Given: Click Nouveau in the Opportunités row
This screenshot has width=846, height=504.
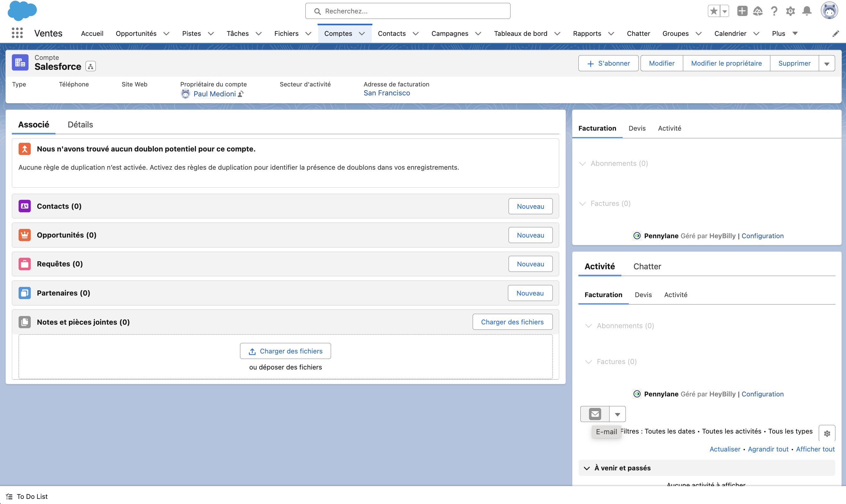Looking at the screenshot, I should click(x=530, y=235).
